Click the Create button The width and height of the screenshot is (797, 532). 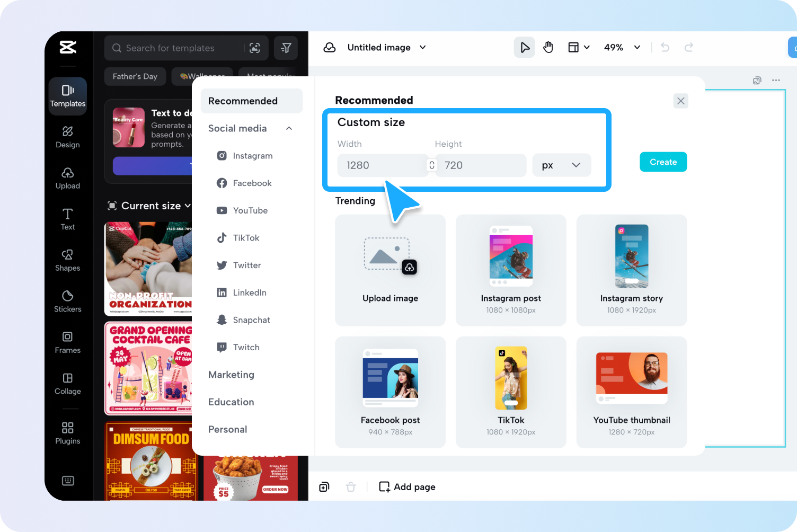[x=663, y=162]
